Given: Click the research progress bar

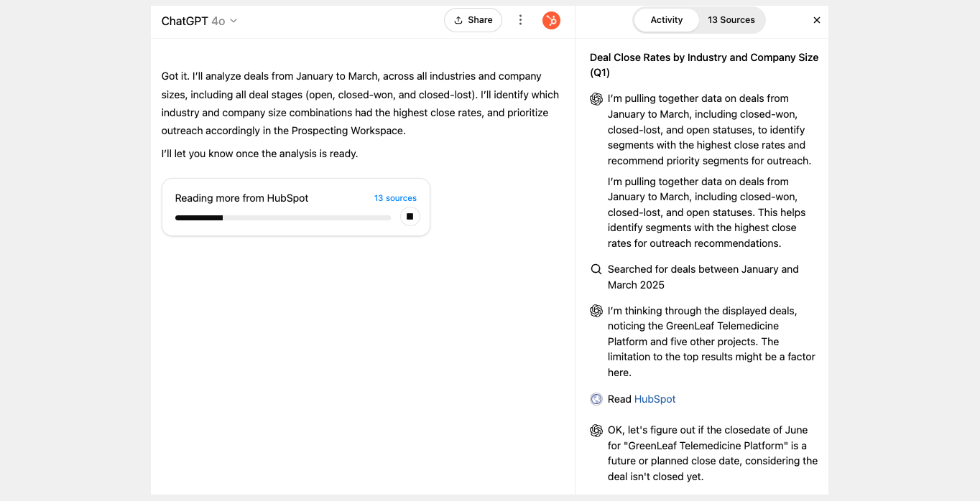Looking at the screenshot, I should click(x=282, y=217).
